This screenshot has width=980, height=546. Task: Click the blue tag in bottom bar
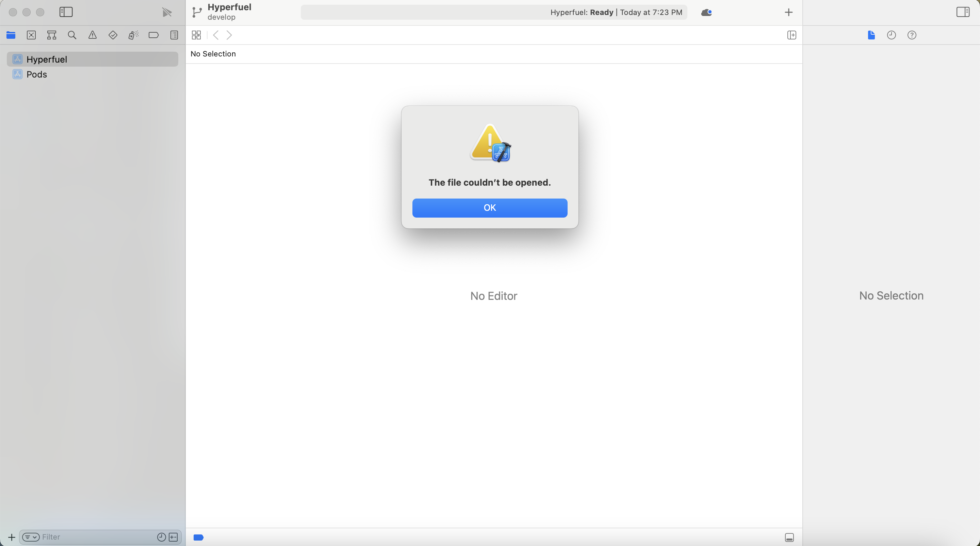point(198,537)
